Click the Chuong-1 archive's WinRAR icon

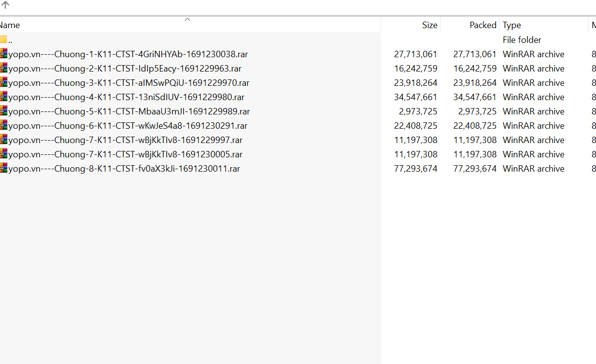tap(4, 54)
